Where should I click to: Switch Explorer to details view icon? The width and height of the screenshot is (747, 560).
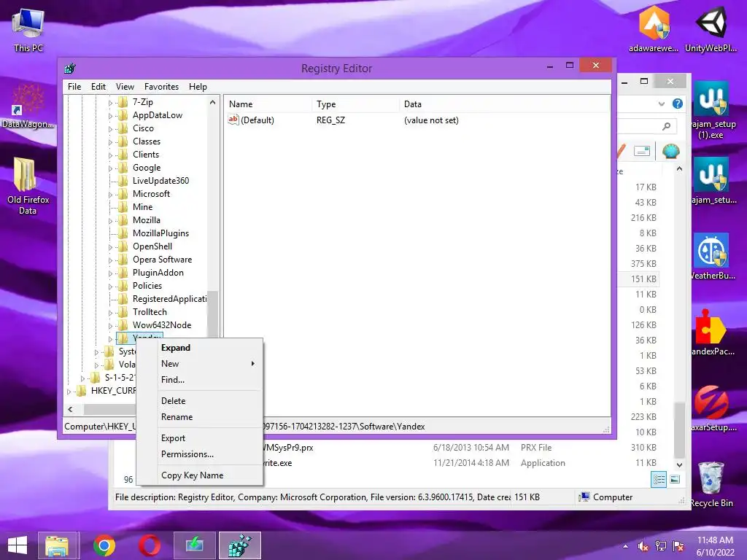[659, 479]
